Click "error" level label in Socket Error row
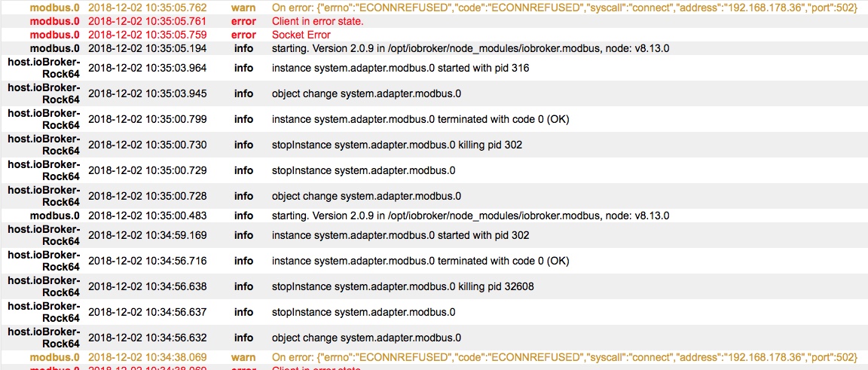868x370 pixels. [243, 35]
